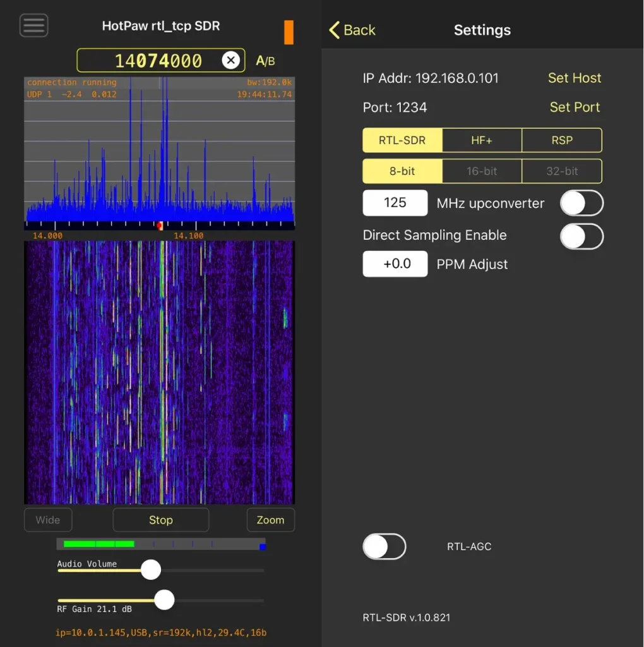Toggle the RTL-AGC switch
The width and height of the screenshot is (644, 647).
click(x=385, y=547)
